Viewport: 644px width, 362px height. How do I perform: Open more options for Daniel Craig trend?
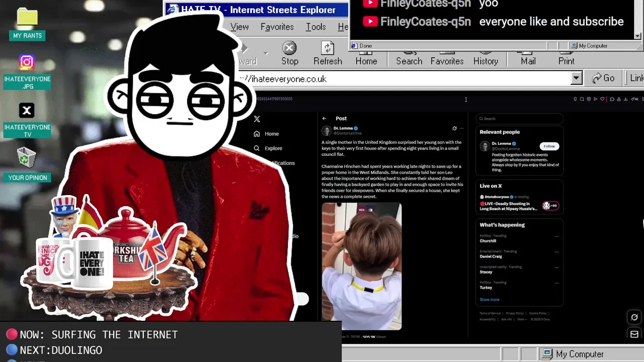[x=556, y=252]
